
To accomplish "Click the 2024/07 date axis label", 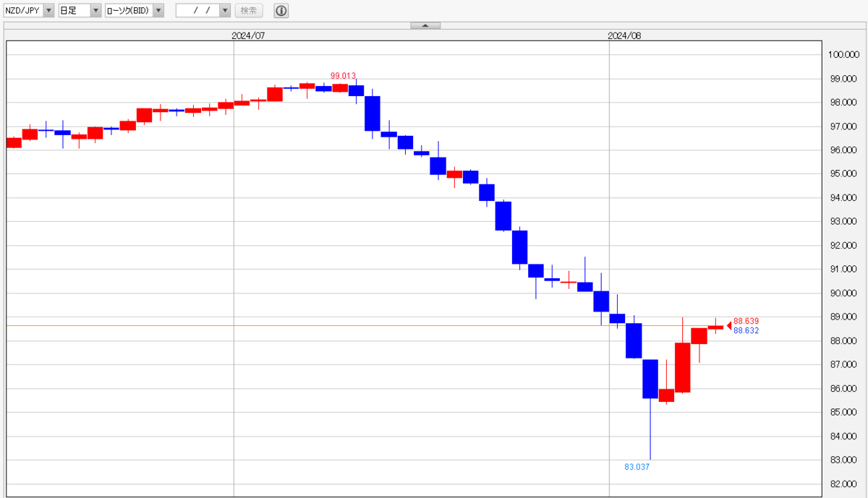I will [x=249, y=35].
